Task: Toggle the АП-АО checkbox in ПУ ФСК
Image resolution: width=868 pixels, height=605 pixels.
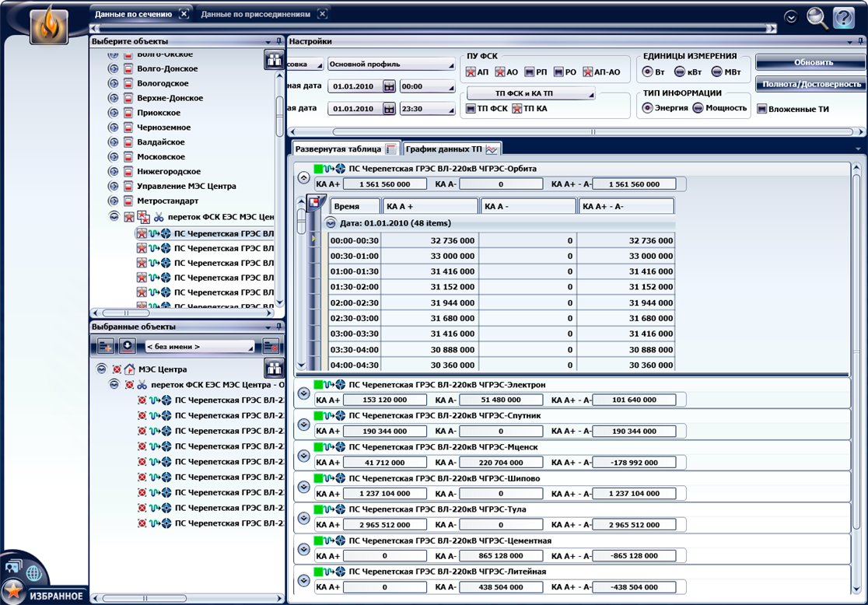Action: [x=588, y=72]
